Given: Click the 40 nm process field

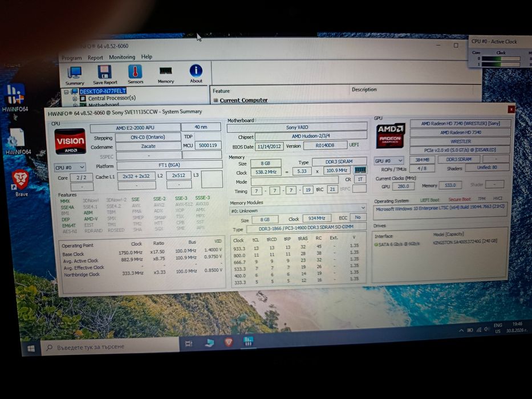Looking at the screenshot, I should coord(201,127).
